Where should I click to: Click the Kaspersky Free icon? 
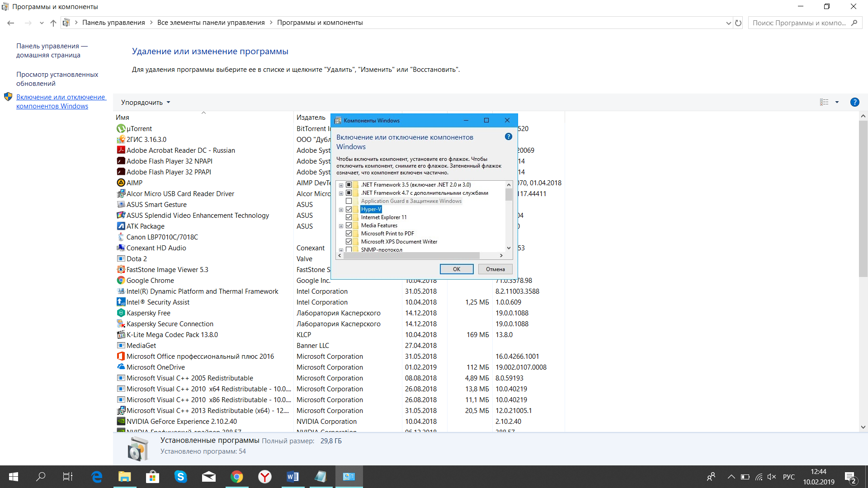click(121, 313)
